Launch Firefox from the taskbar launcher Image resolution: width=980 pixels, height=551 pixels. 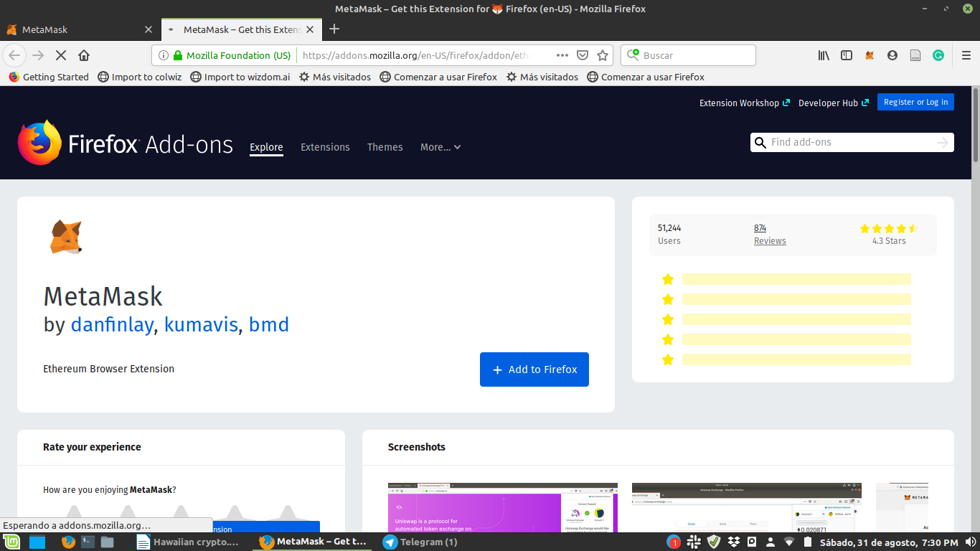68,542
